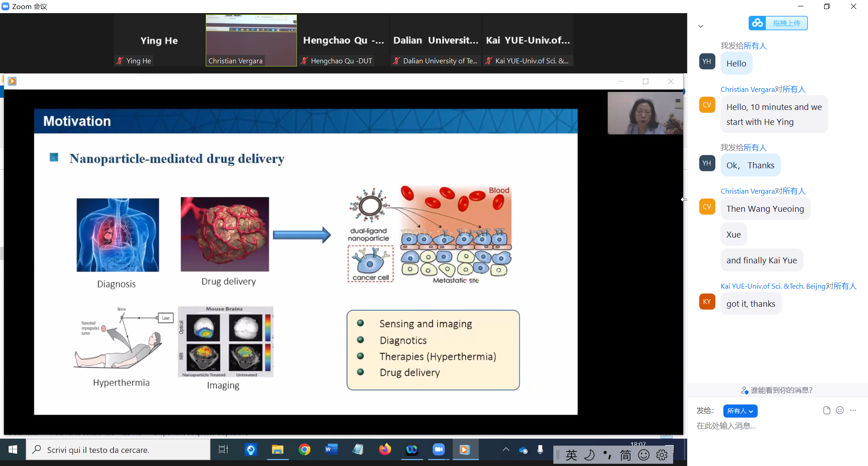Click the Baidu cloud drag-upload button
The width and height of the screenshot is (868, 466).
tap(778, 23)
